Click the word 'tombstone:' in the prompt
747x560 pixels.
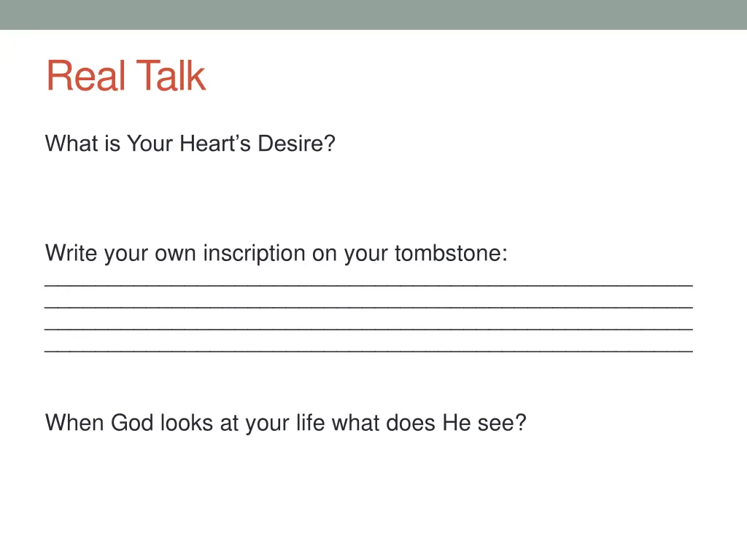click(x=451, y=253)
